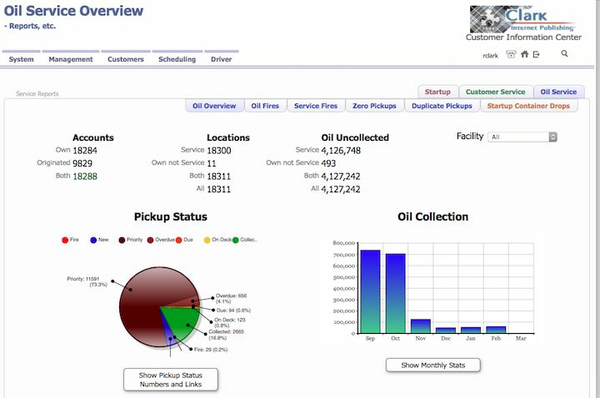Click the Clark Internet Publishing logo
600x398 pixels.
pos(523,19)
